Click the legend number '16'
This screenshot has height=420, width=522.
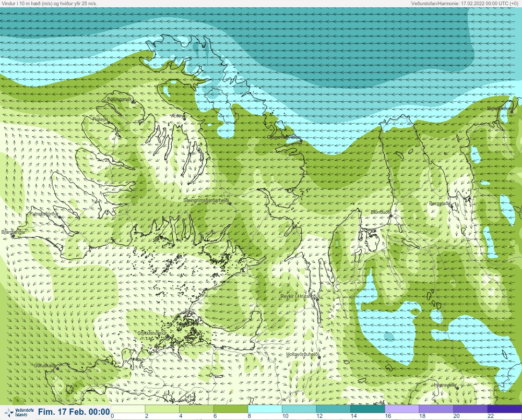(x=388, y=416)
